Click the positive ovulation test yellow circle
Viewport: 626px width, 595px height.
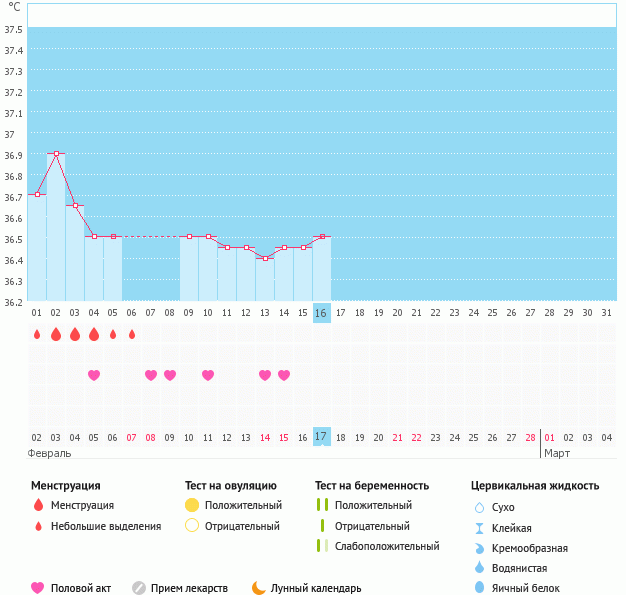(x=192, y=506)
